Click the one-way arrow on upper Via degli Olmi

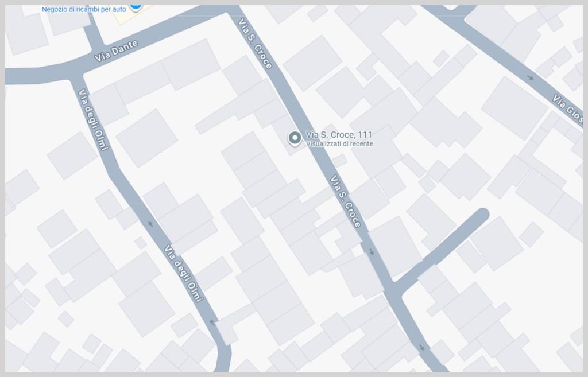point(151,224)
